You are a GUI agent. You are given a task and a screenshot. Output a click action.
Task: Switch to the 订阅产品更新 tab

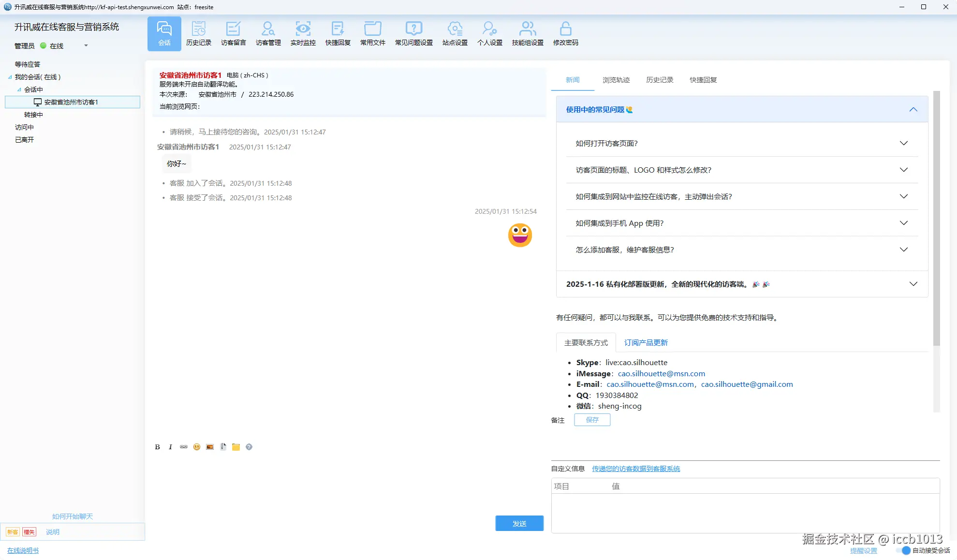coord(646,342)
